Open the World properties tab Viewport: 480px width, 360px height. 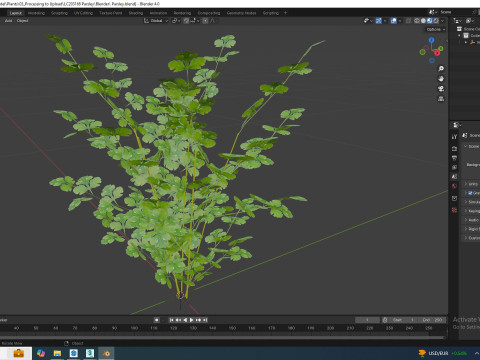pos(454,186)
